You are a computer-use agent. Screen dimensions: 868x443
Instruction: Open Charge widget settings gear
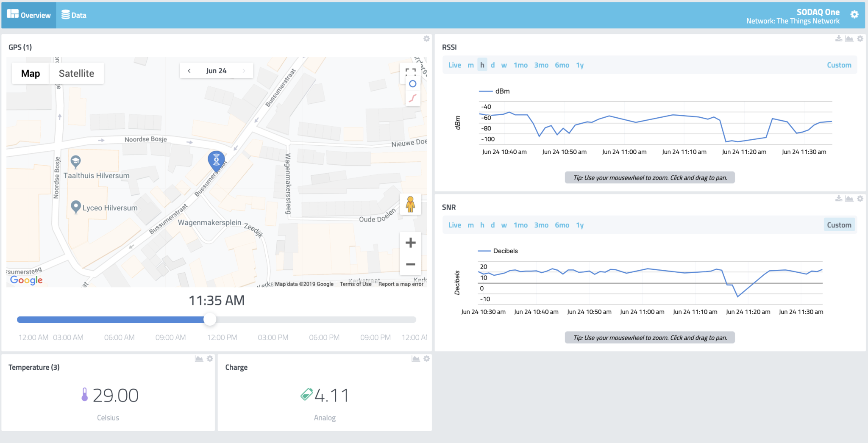[426, 359]
